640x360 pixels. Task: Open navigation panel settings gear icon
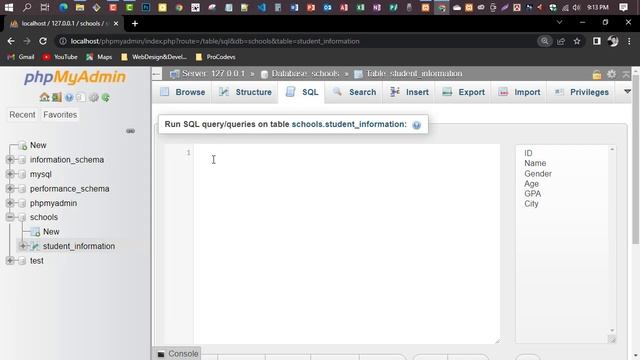point(94,97)
